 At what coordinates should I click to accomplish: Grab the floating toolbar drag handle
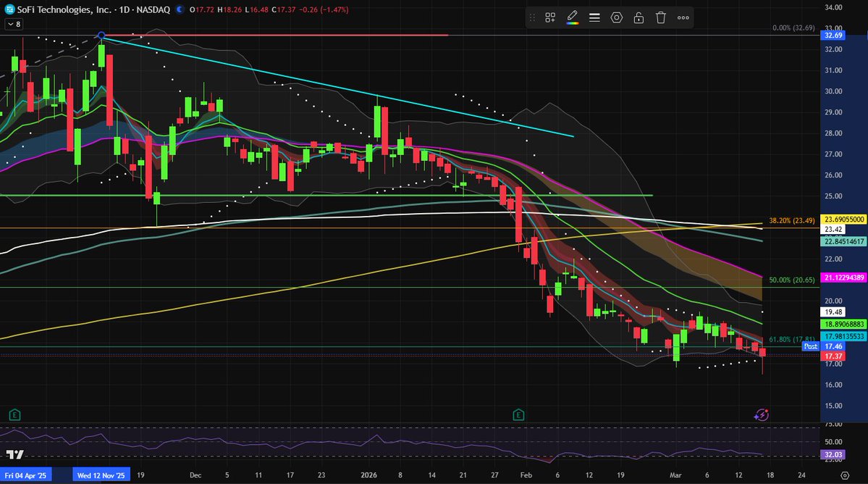pyautogui.click(x=533, y=17)
